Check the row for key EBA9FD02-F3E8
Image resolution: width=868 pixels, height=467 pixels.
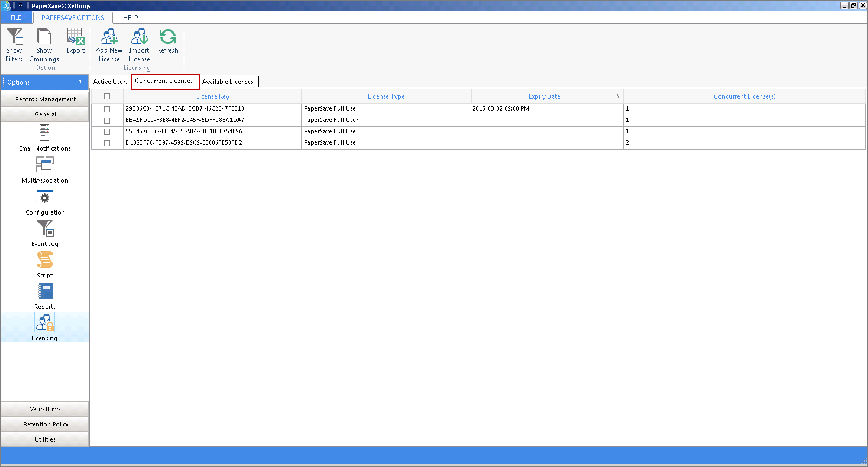pos(107,120)
